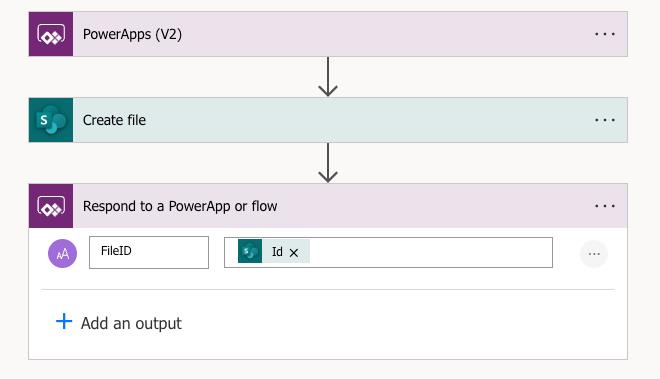Viewport: 660px width, 379px height.
Task: Click the PowerApps (V2) trigger icon
Action: click(x=51, y=34)
